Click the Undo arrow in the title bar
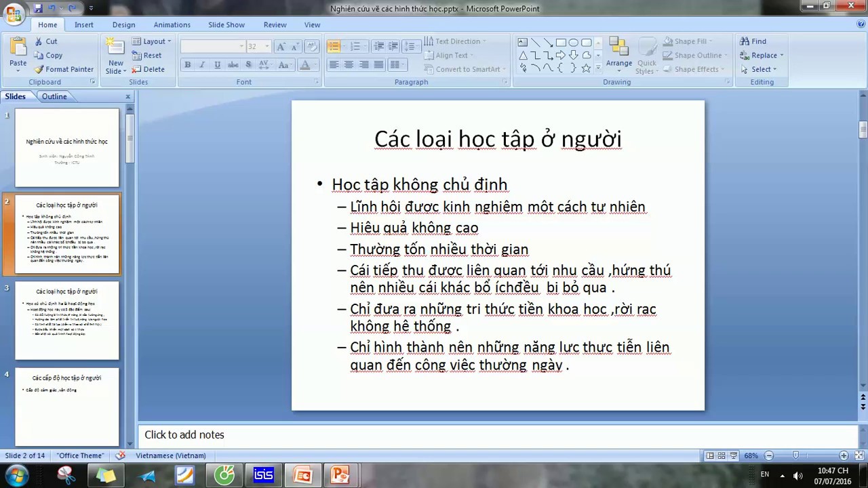The image size is (868, 488). [52, 8]
